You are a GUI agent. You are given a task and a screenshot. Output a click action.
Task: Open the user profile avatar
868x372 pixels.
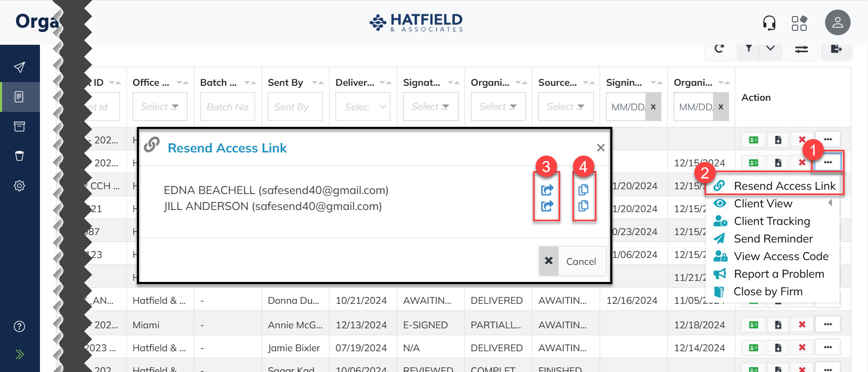click(x=837, y=23)
